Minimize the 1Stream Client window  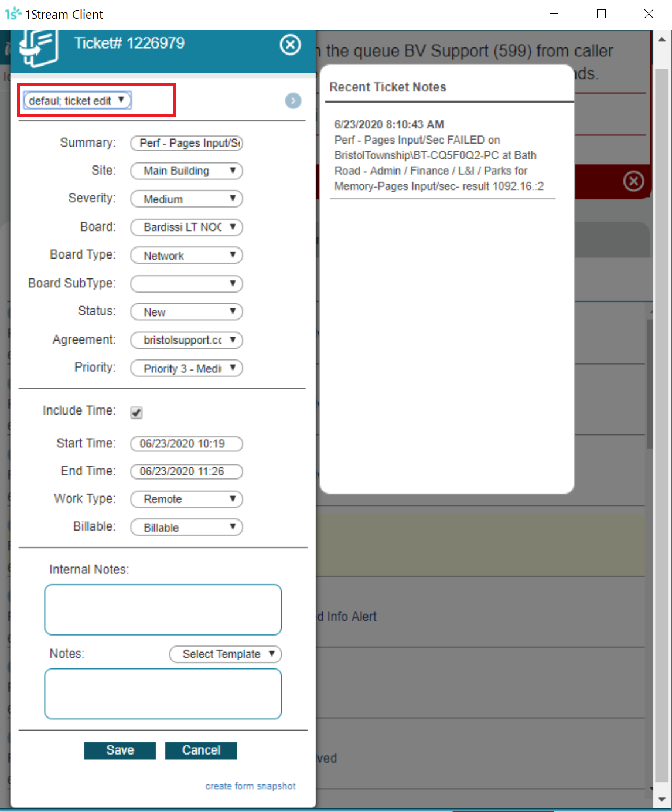click(554, 14)
